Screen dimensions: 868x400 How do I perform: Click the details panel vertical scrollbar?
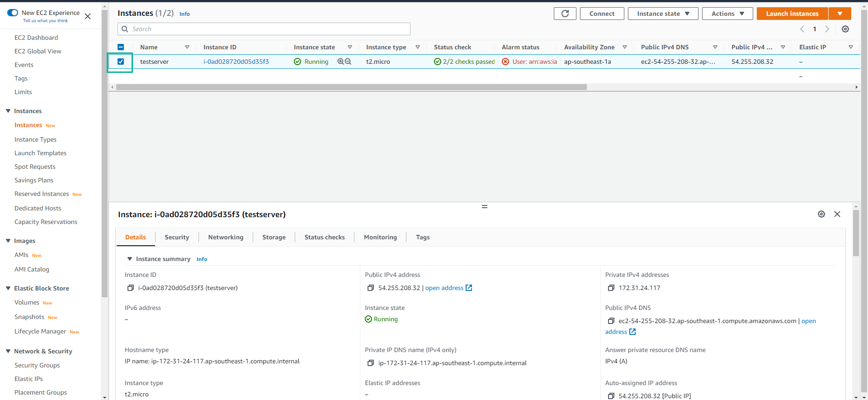tap(856, 233)
